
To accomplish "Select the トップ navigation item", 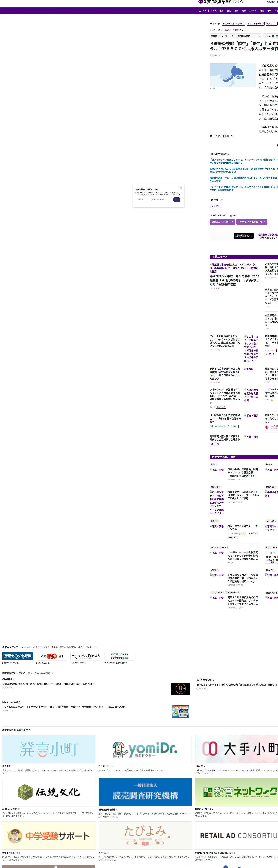I will tap(214, 11).
